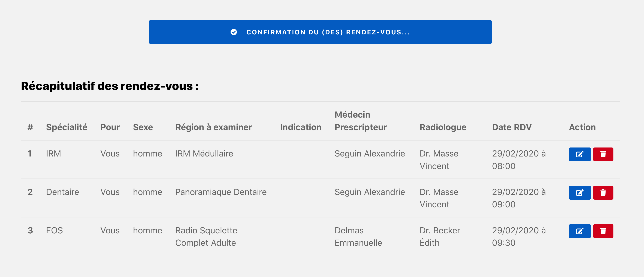Click the Région à examiner header

(x=213, y=127)
